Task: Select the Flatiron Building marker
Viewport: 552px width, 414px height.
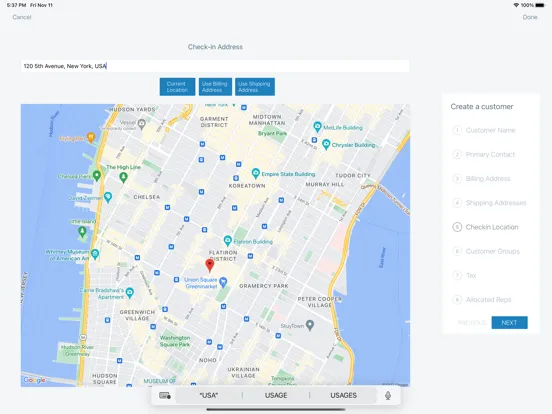Action: (228, 241)
